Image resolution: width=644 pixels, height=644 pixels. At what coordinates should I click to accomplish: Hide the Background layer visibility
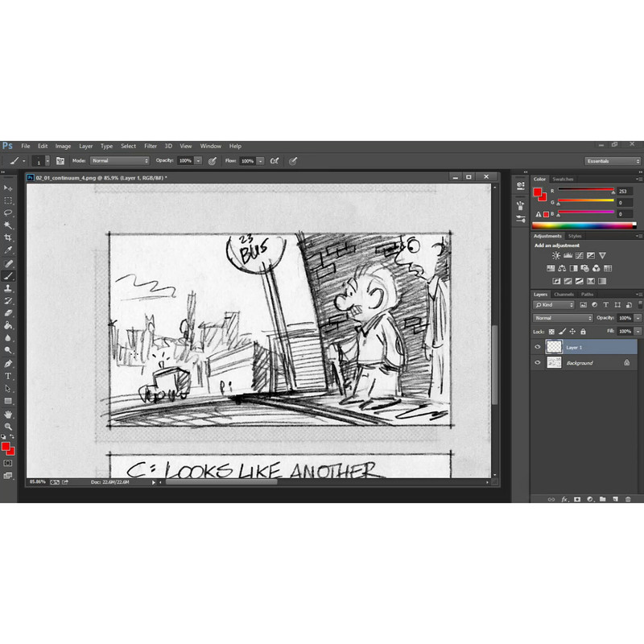point(538,363)
